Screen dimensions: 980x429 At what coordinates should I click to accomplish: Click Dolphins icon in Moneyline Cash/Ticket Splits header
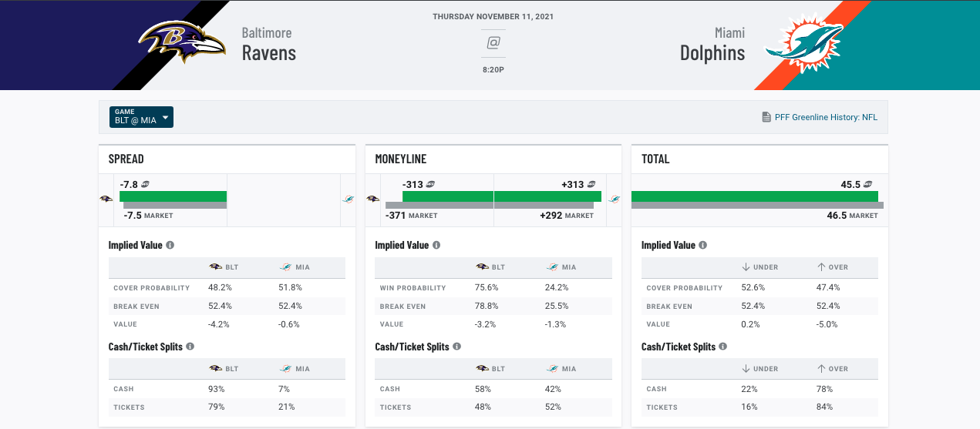pos(553,369)
